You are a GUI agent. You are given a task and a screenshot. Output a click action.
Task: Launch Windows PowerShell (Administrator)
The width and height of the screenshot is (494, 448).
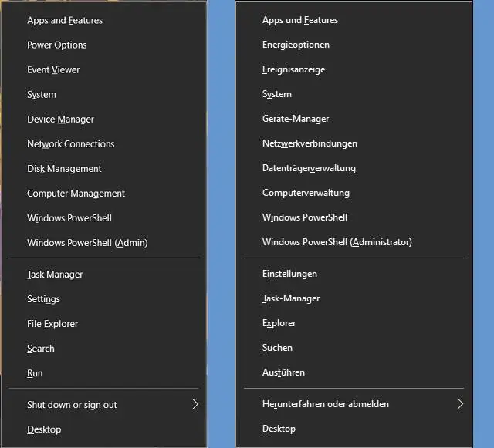[x=337, y=242]
